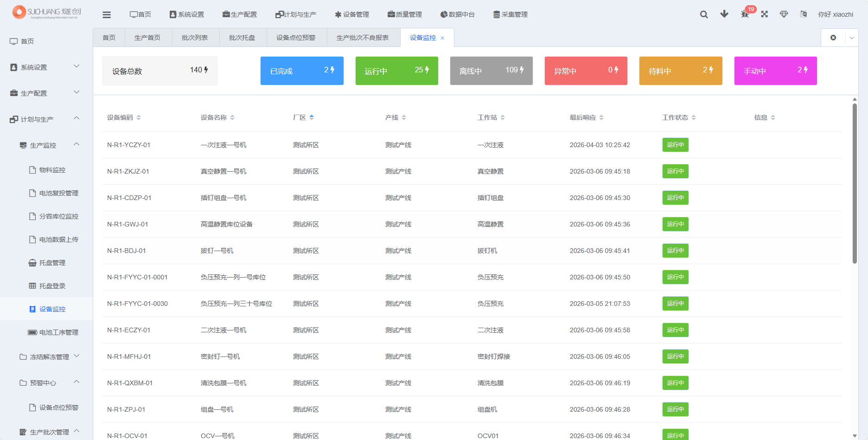Click lightning icon on 已完成 card
Viewport: 868px width, 440px height.
click(x=332, y=70)
